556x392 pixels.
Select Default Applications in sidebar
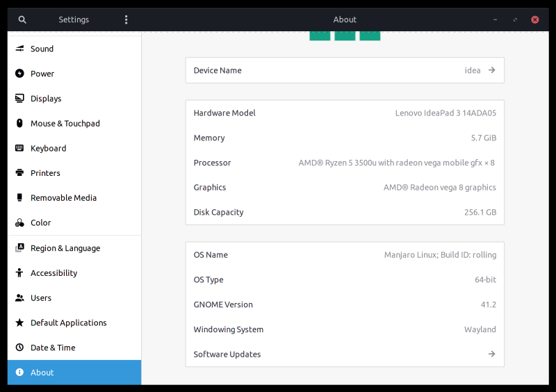69,323
